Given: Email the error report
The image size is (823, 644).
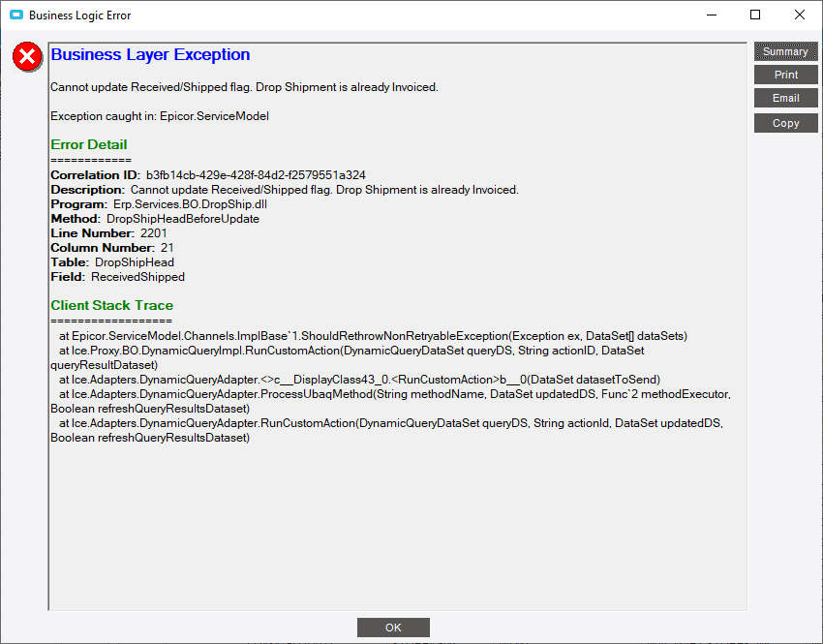Looking at the screenshot, I should point(786,98).
